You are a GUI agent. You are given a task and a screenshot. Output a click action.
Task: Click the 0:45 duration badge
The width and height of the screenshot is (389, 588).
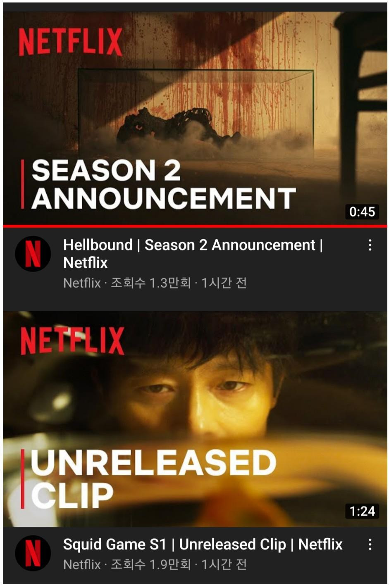(x=362, y=212)
